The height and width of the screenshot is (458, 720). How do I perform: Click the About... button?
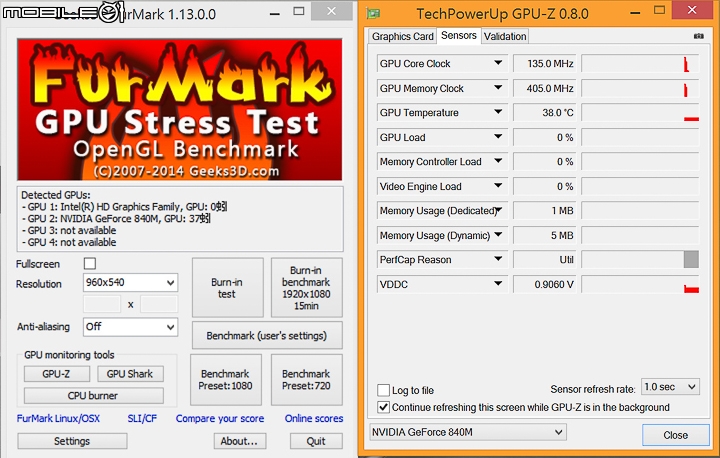pos(239,441)
